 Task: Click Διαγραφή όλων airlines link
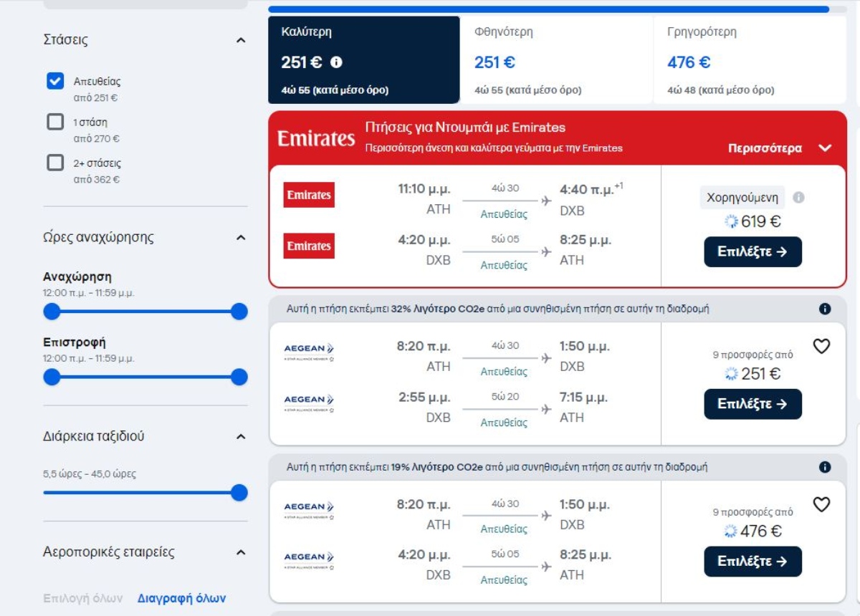coord(181,598)
